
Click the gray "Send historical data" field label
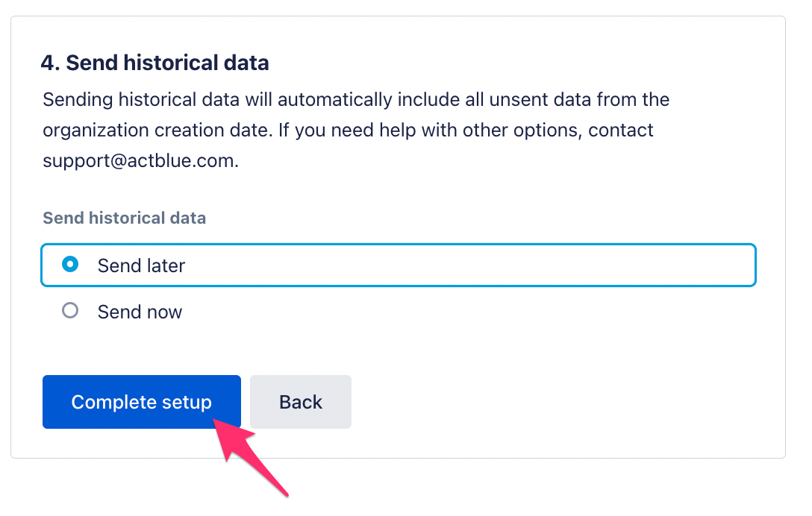click(125, 218)
